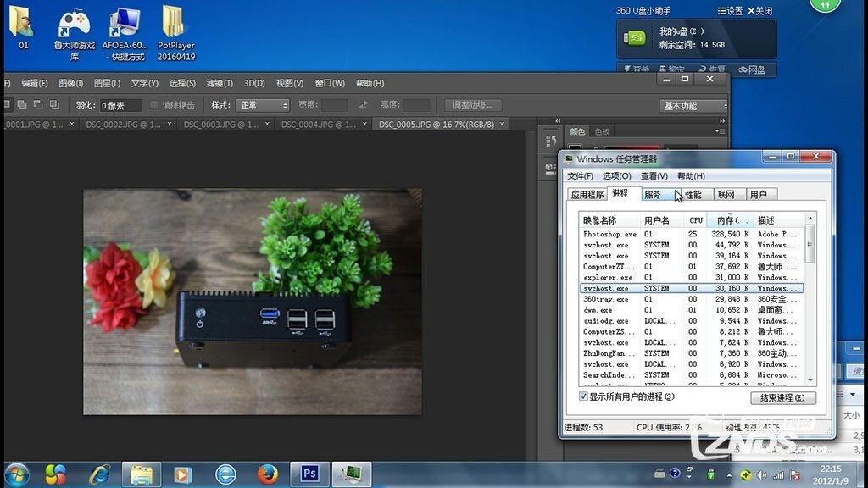The width and height of the screenshot is (868, 488).
Task: Switch to 应用程序 tab in Task Manager
Action: coord(587,194)
